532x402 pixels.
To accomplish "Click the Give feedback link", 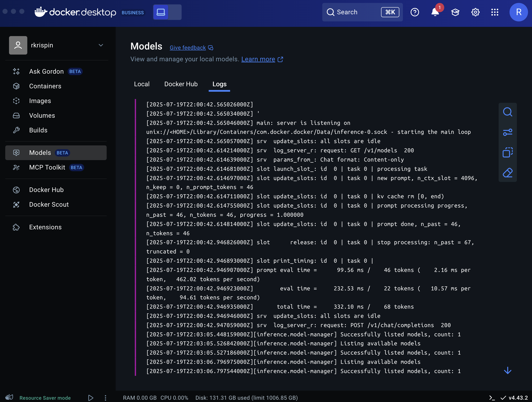I will pos(188,47).
